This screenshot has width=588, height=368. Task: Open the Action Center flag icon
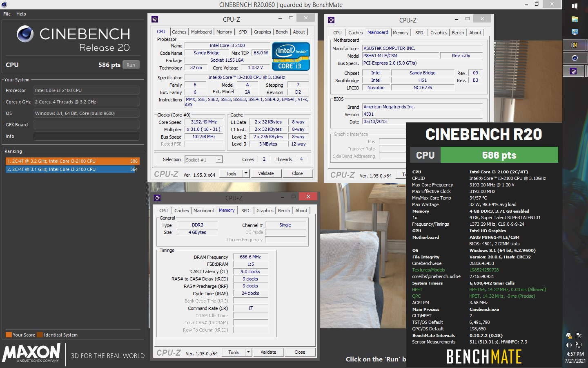pos(579,336)
